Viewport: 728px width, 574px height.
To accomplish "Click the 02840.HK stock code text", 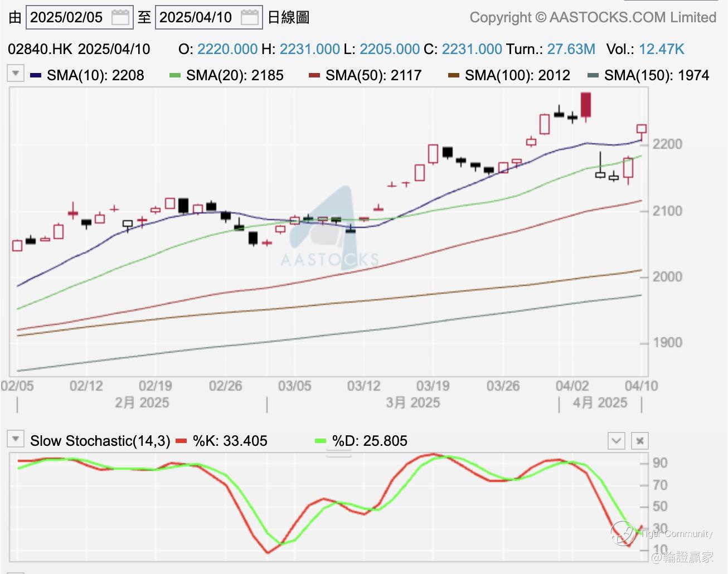I will [40, 49].
